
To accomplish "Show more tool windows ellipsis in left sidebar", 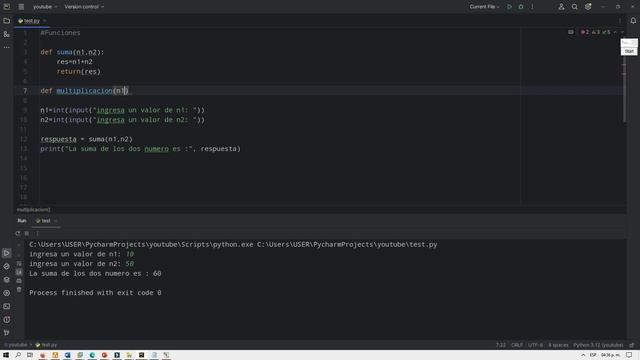I will tap(7, 47).
